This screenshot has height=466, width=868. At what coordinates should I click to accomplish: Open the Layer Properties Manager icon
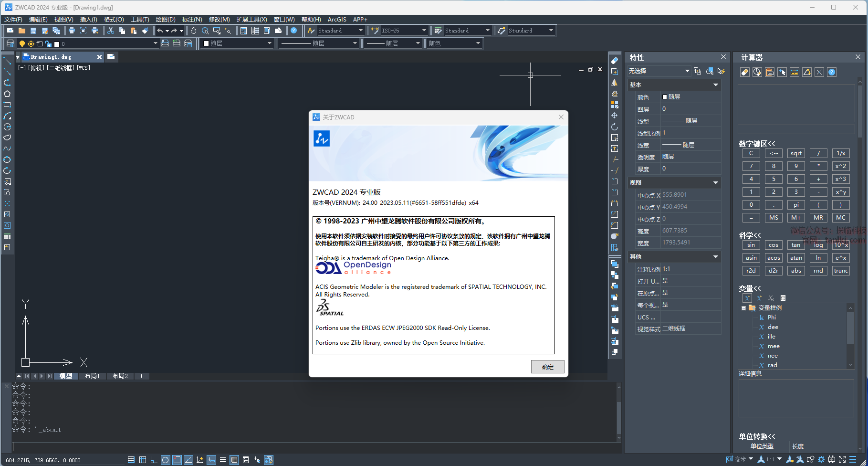(10, 43)
